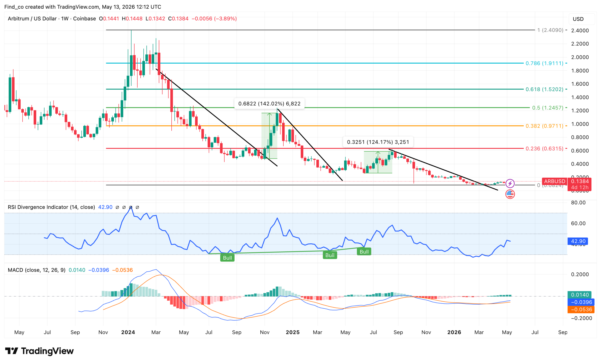Click the 1.0000 price axis label
This screenshot has height=364, width=601.
[580, 124]
